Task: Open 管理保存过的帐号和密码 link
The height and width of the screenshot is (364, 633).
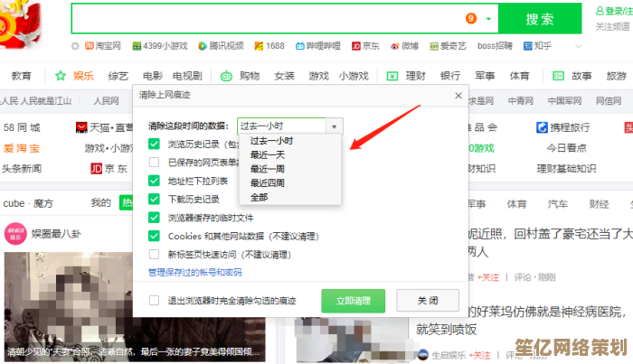Action: click(194, 272)
